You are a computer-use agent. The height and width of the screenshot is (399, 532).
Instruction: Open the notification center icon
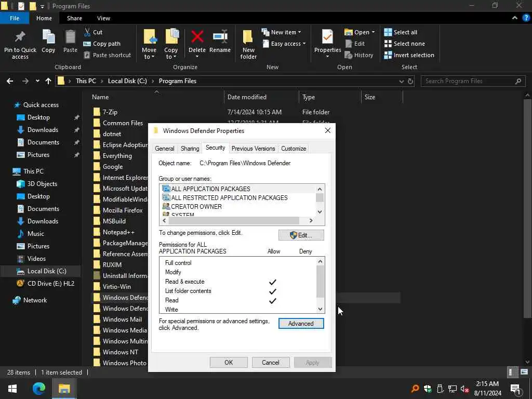(515, 389)
